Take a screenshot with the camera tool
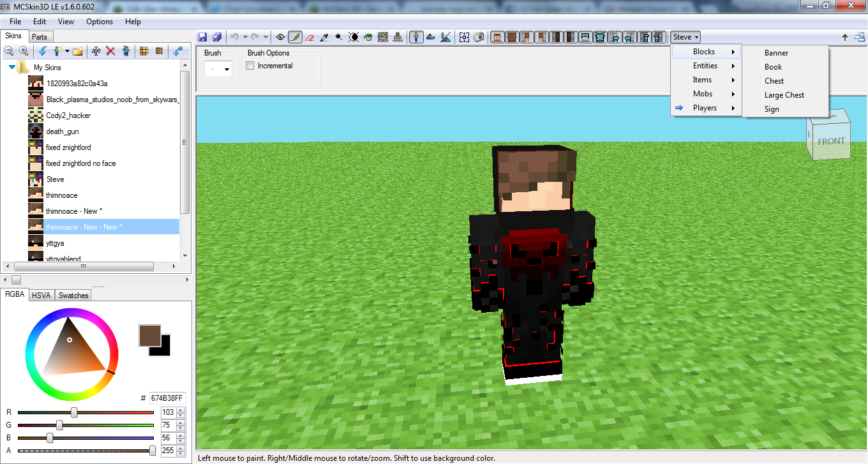 coord(479,37)
